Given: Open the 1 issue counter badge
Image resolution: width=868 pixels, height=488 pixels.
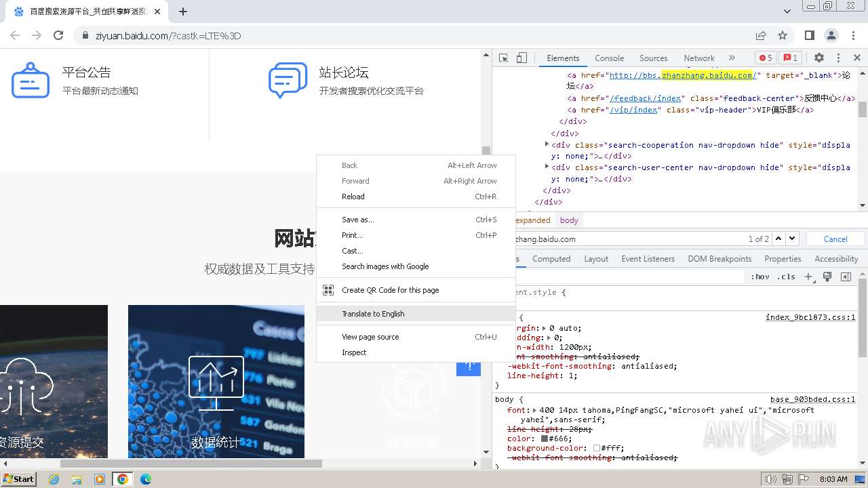Looking at the screenshot, I should (x=789, y=58).
